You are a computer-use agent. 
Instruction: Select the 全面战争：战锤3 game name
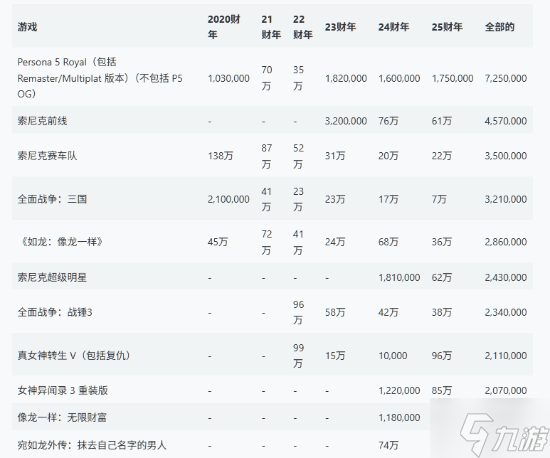coord(55,312)
